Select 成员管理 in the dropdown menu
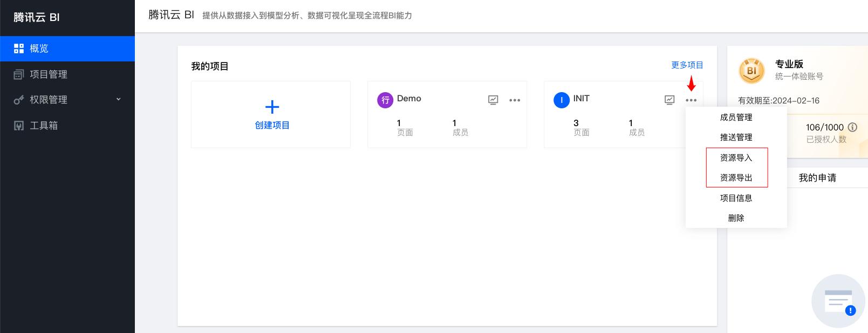The height and width of the screenshot is (333, 868). [736, 117]
